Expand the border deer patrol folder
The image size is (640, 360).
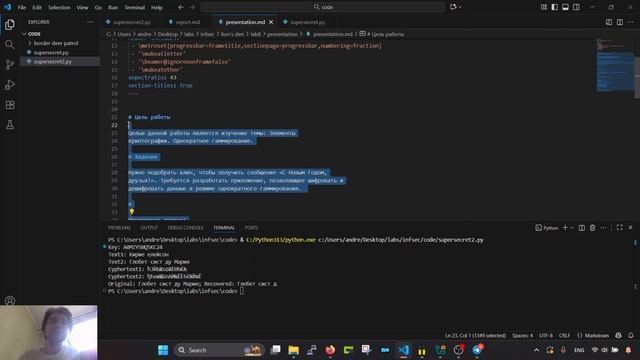(56, 43)
